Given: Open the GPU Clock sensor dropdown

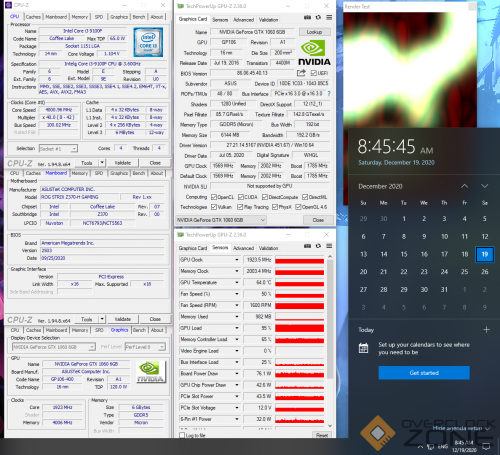Looking at the screenshot, I should click(x=237, y=260).
